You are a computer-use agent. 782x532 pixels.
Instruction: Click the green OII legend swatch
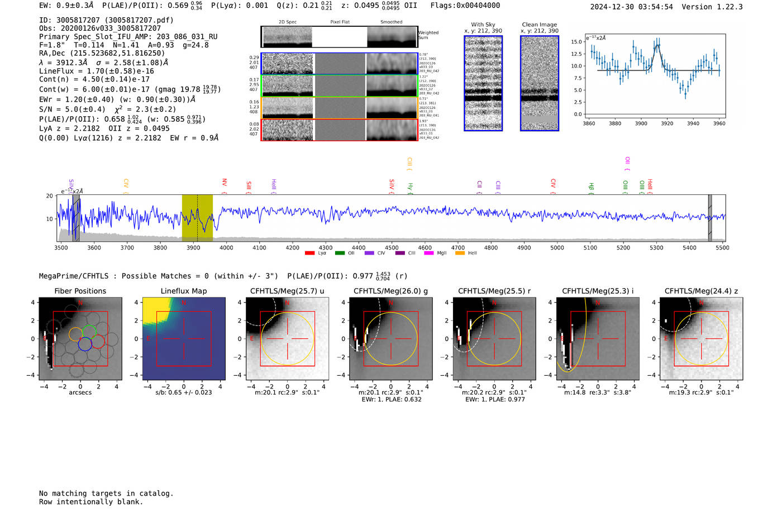point(340,253)
